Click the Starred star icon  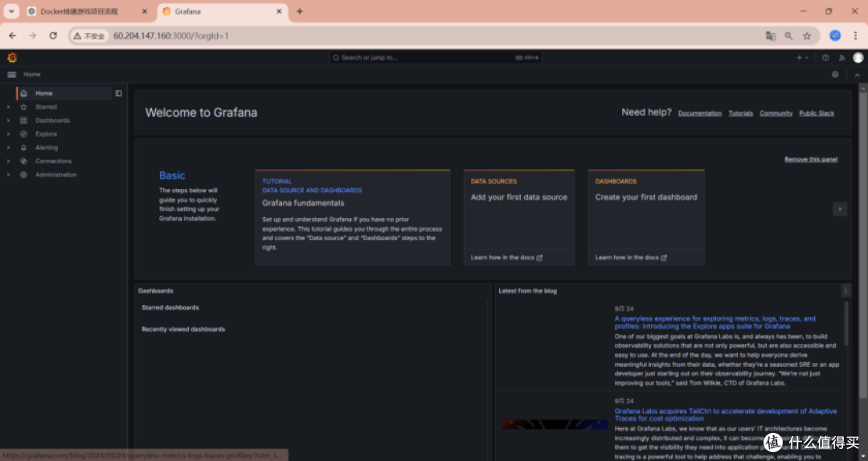click(x=24, y=107)
